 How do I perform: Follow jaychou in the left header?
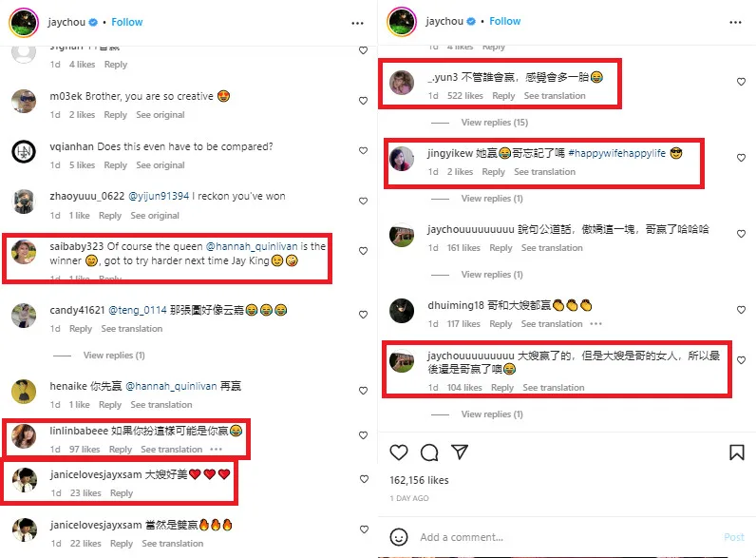point(127,22)
